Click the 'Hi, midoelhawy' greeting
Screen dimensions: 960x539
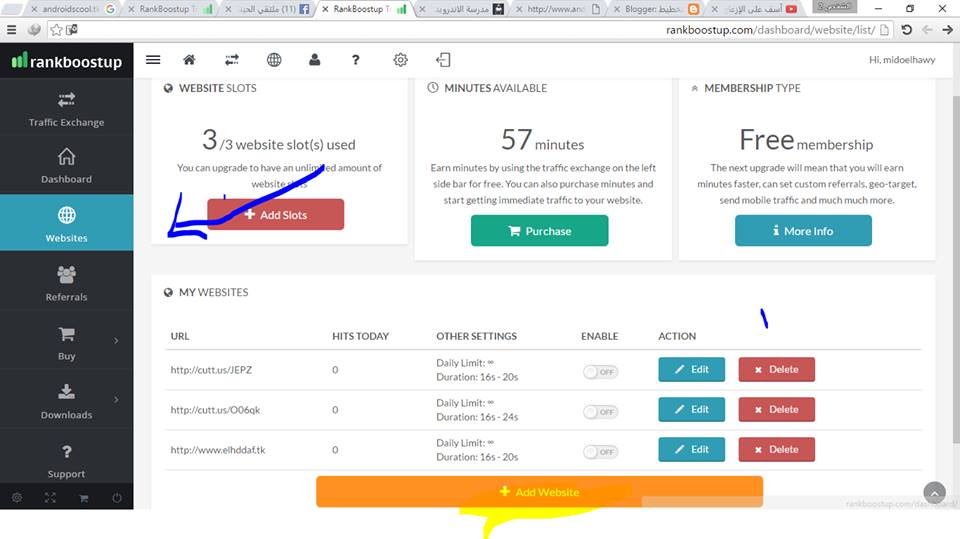902,59
